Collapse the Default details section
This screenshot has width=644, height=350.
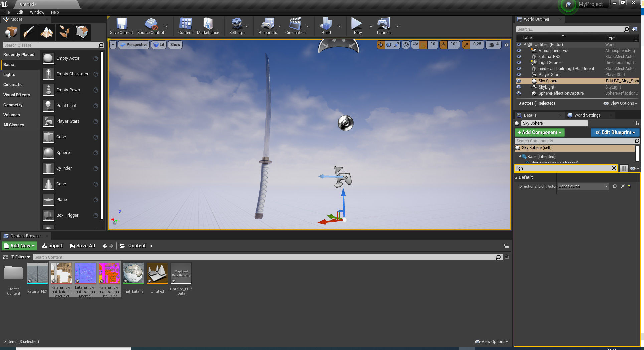(x=516, y=177)
